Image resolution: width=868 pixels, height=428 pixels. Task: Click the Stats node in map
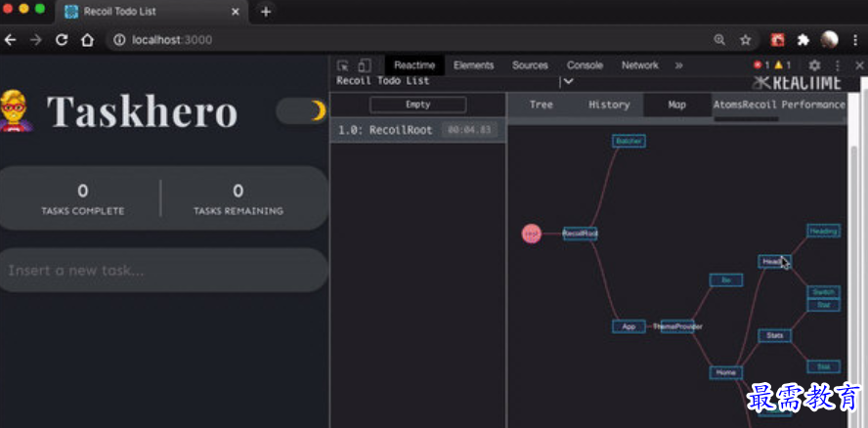coord(774,335)
